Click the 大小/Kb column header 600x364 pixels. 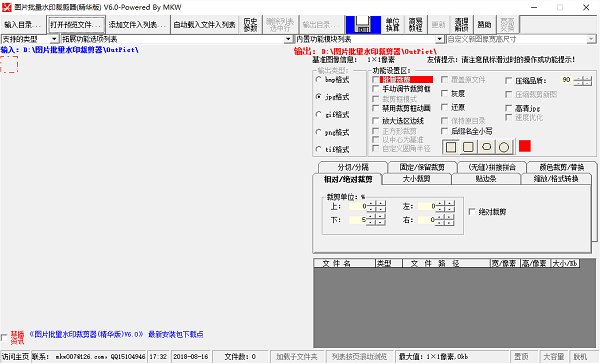[565, 263]
